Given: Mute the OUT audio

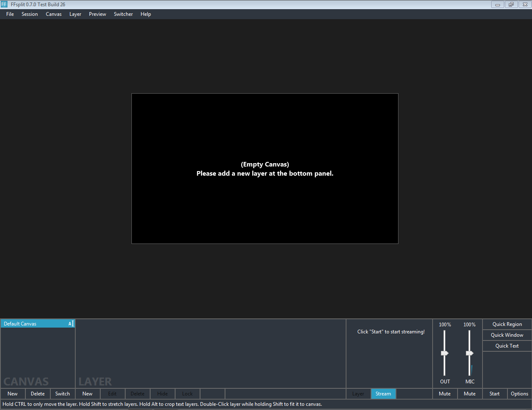Looking at the screenshot, I should click(x=445, y=394).
